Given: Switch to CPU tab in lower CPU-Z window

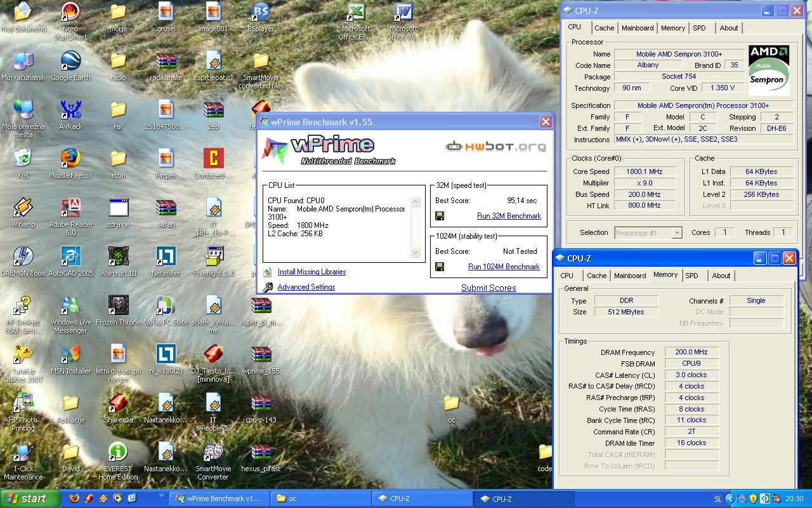Looking at the screenshot, I should click(x=566, y=276).
